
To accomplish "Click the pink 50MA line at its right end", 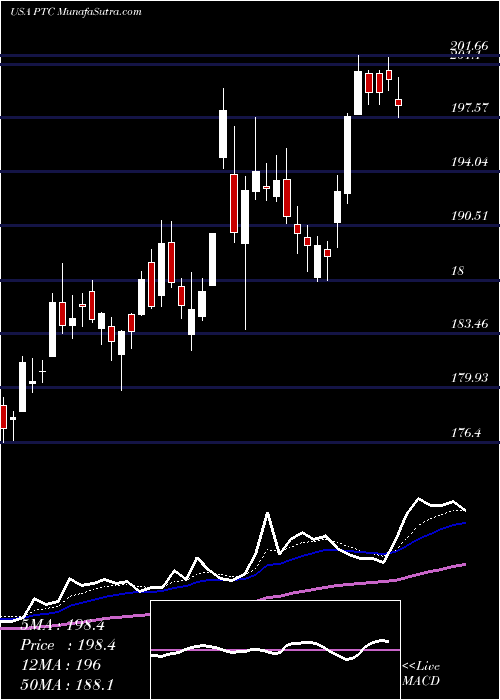I will (x=464, y=565).
